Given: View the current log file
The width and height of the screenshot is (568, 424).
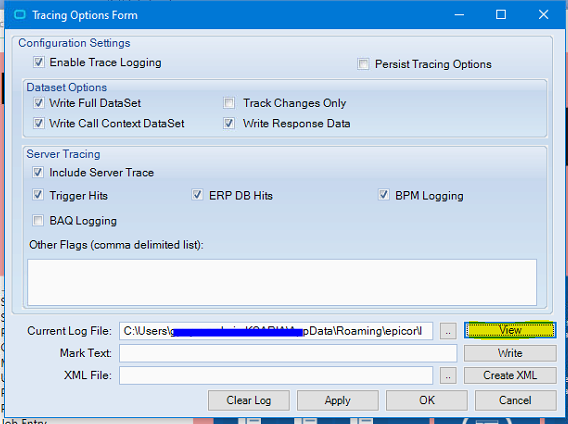Looking at the screenshot, I should coord(510,331).
